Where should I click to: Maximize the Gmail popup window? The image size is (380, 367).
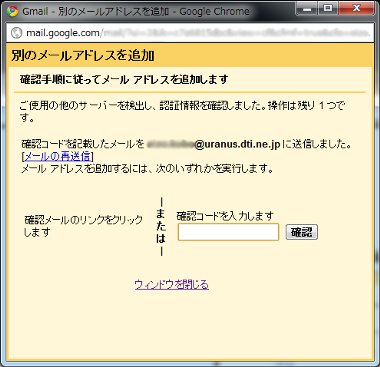[327, 9]
